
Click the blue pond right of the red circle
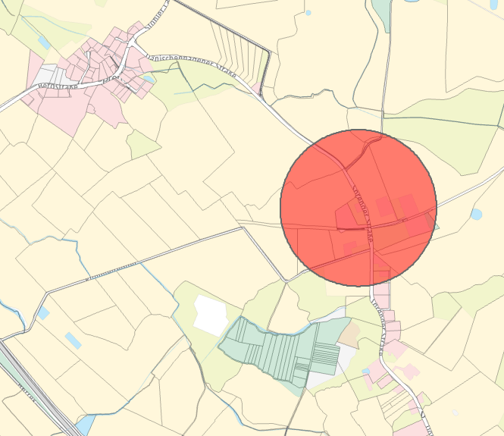coord(477,214)
